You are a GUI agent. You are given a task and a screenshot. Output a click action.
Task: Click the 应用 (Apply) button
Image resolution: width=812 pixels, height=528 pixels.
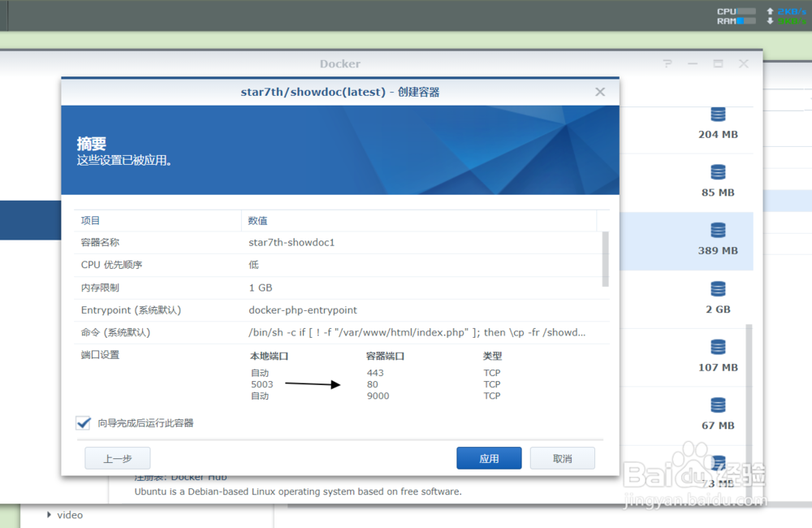[x=489, y=458]
